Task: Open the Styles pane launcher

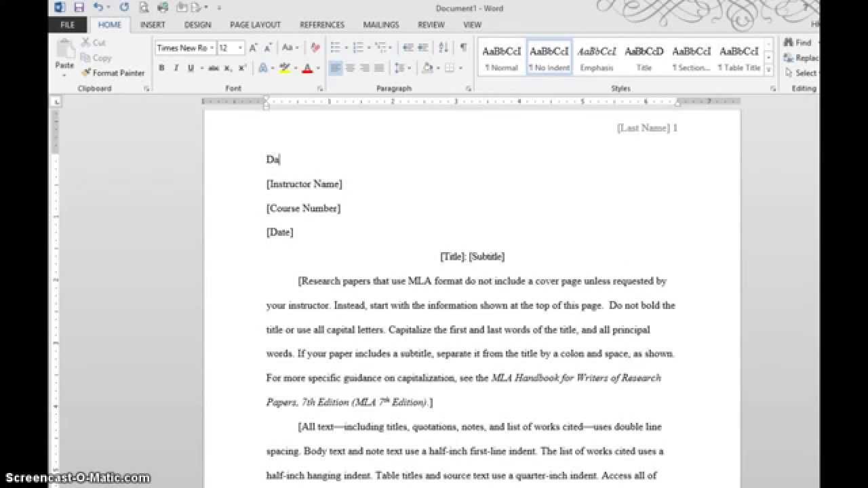Action: point(773,89)
